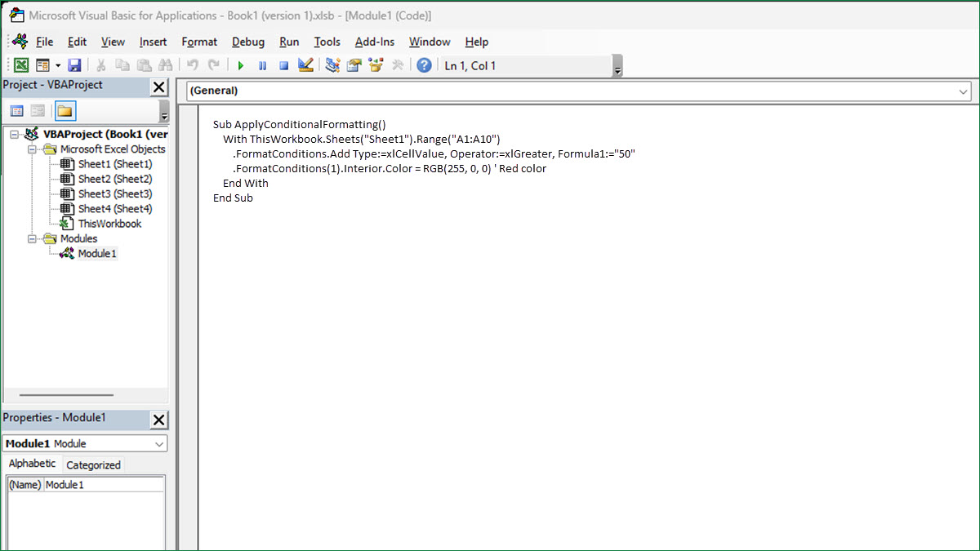The height and width of the screenshot is (551, 980).
Task: Toggle Folders view in Project panel
Action: pyautogui.click(x=64, y=111)
